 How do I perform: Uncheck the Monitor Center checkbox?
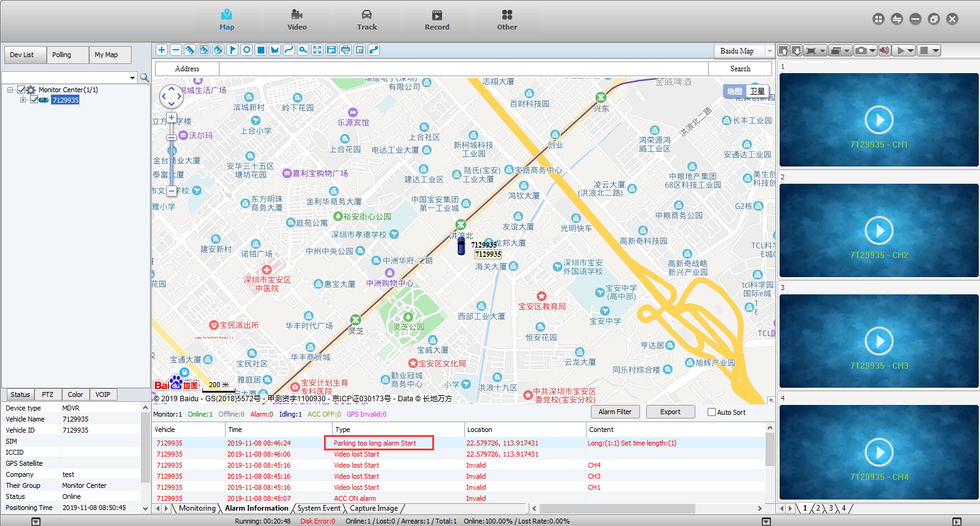[22, 90]
